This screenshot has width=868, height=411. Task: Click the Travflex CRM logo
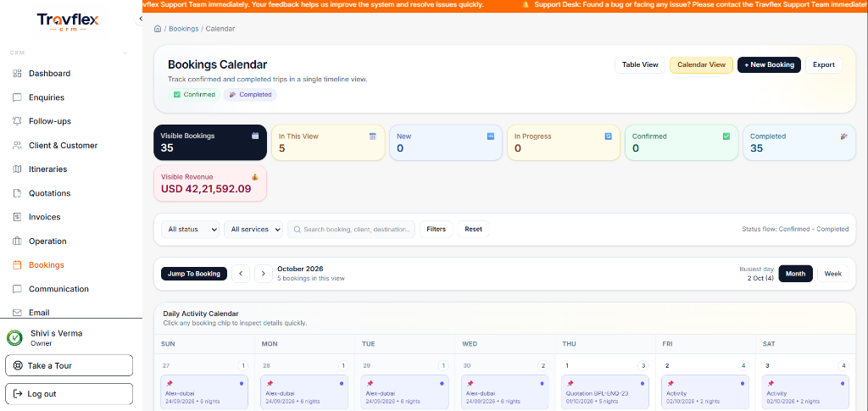point(68,23)
